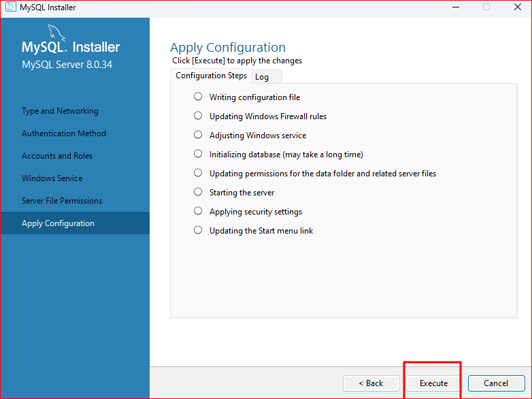Select the Writing configuration file step indicator

tap(198, 97)
